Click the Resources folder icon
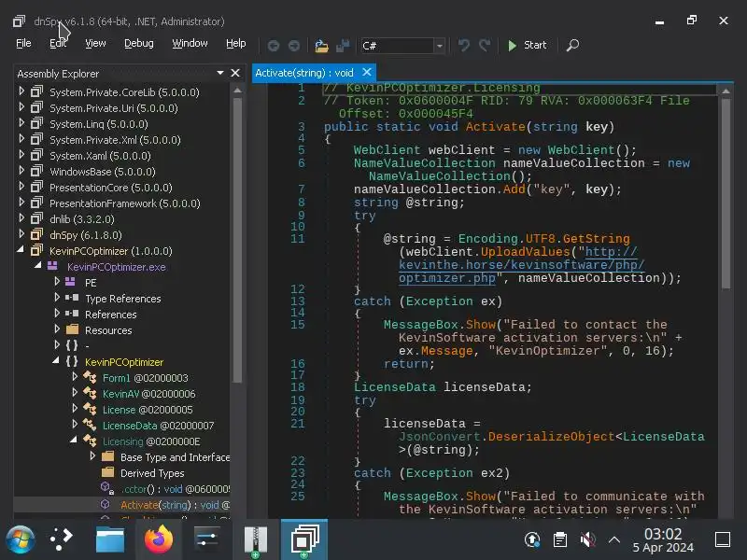This screenshot has height=560, width=747. point(73,329)
